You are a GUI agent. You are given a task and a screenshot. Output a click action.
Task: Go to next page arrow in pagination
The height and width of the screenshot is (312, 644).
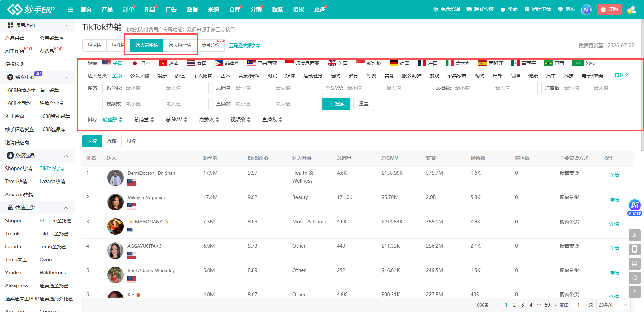[x=556, y=305]
